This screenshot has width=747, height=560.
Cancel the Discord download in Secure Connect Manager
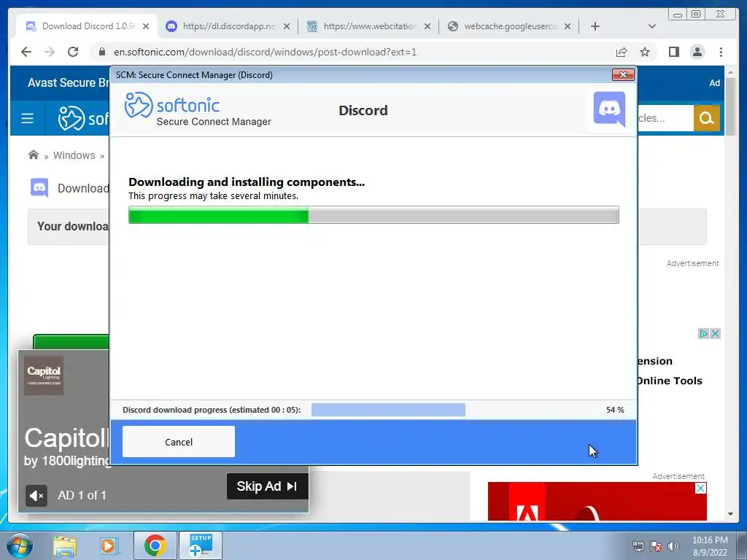coord(178,441)
